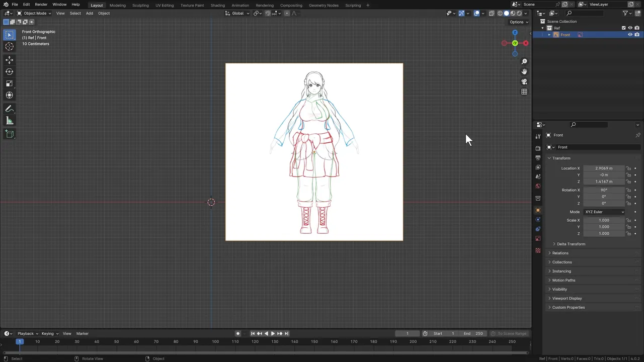644x362 pixels.
Task: Select the Annotate pencil tool
Action: coord(9,109)
